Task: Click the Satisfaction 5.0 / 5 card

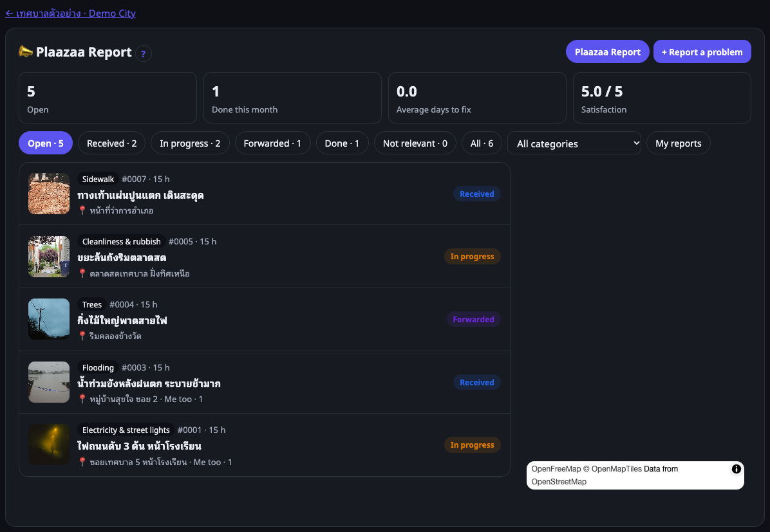Action: 661,98
